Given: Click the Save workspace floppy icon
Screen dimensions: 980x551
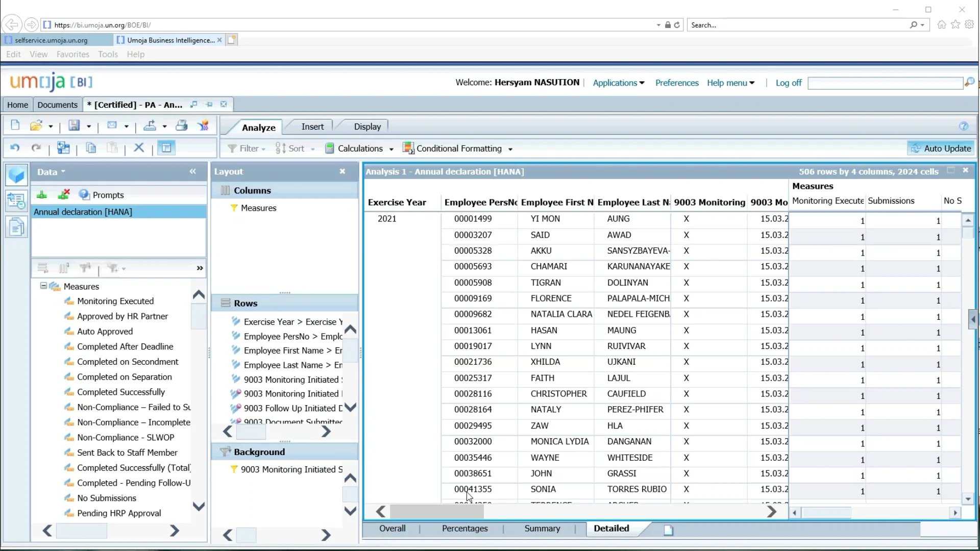Looking at the screenshot, I should [74, 126].
